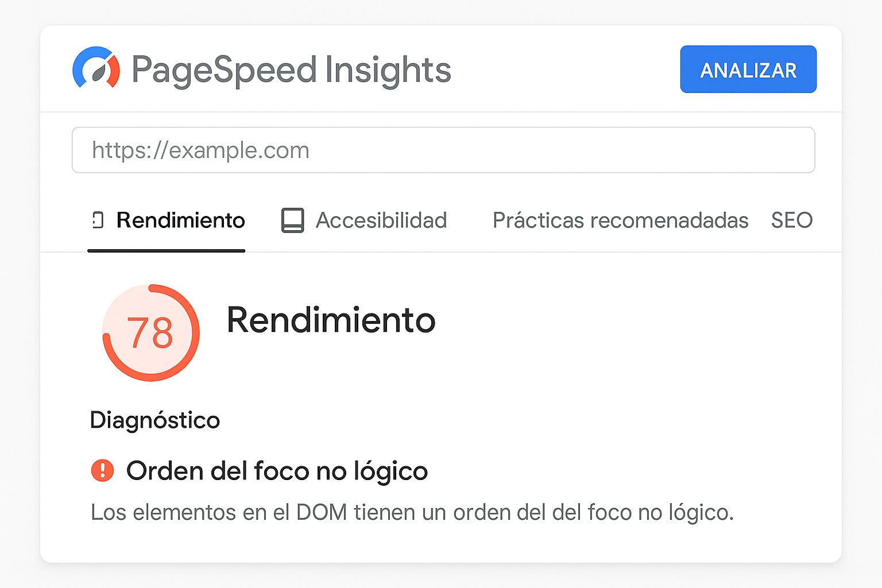Click the URL input showing https://example.com
This screenshot has width=882, height=588.
pos(443,150)
